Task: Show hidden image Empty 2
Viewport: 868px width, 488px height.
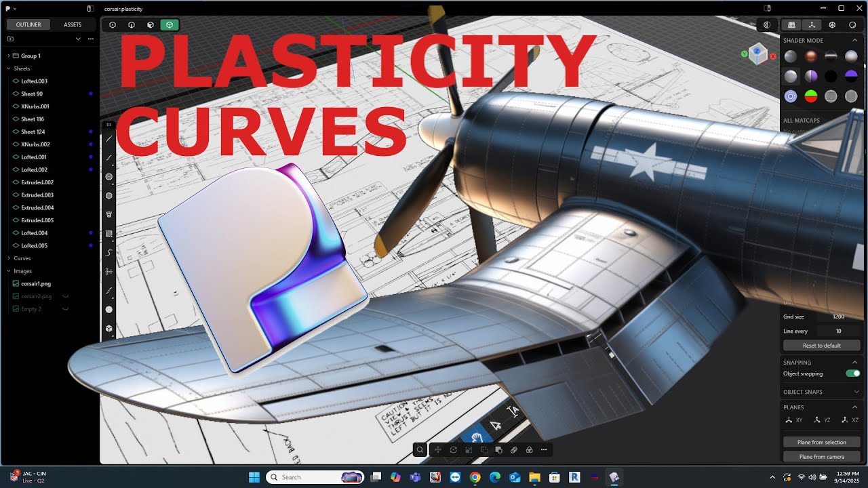Action: pyautogui.click(x=66, y=309)
